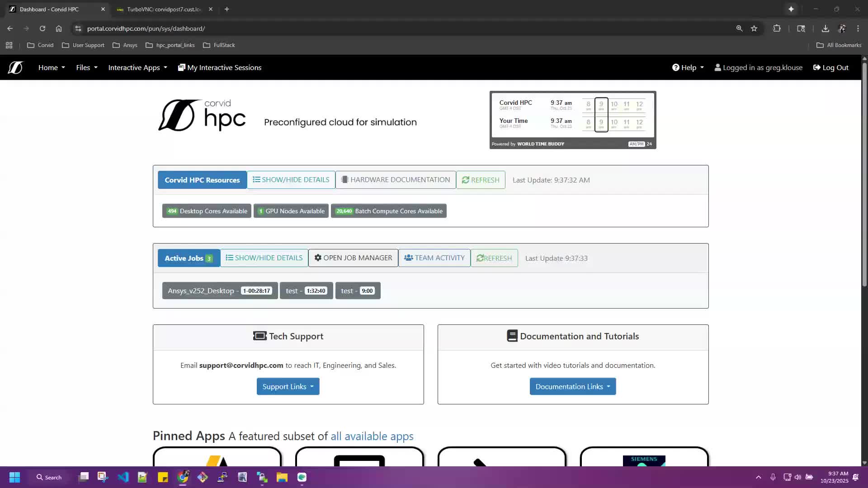This screenshot has height=488, width=868.
Task: Open the User Support bookmarks folder
Action: point(83,45)
